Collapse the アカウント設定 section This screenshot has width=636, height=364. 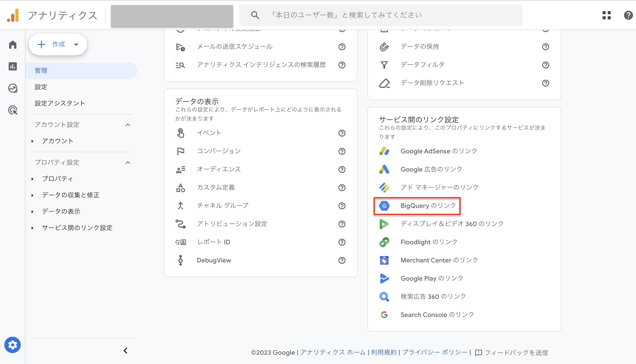pyautogui.click(x=128, y=125)
